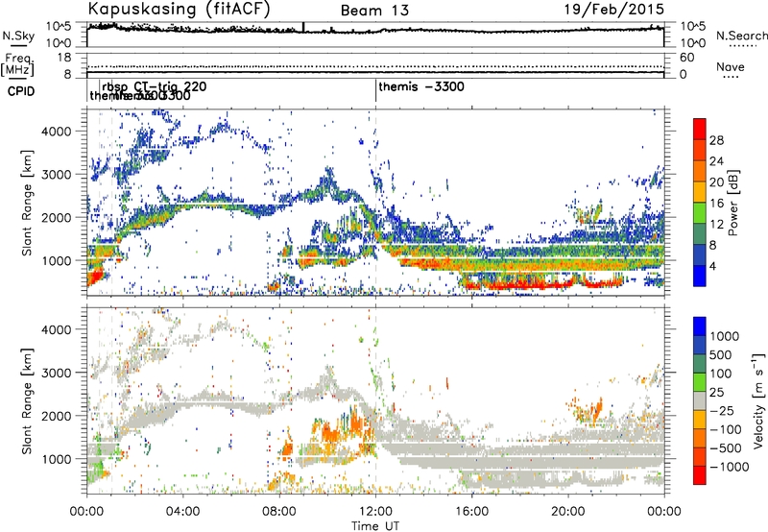768x532 pixels.
Task: Click the 'Beam 13' label
Action: [374, 11]
